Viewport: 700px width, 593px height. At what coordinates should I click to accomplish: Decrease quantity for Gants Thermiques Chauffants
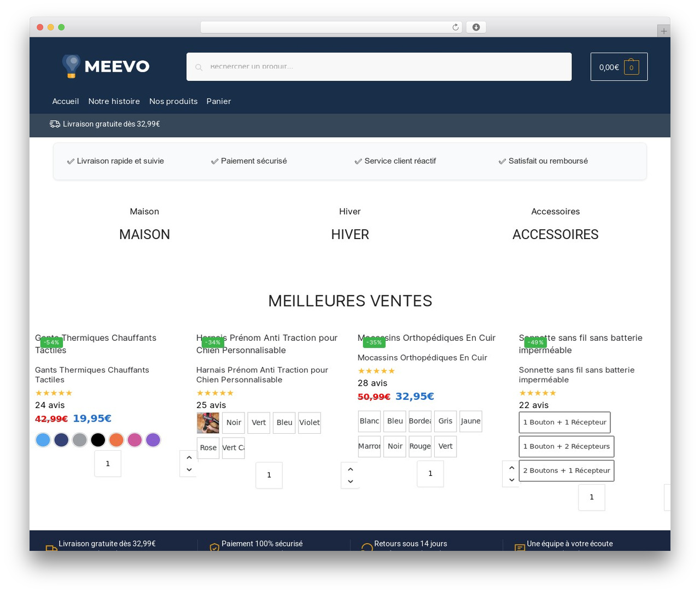point(189,470)
